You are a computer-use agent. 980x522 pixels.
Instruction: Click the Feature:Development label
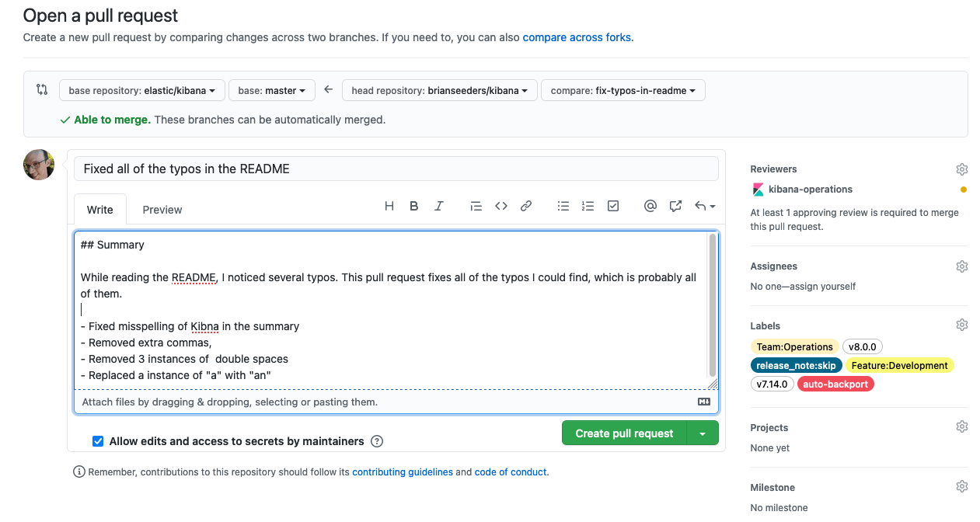tap(899, 366)
